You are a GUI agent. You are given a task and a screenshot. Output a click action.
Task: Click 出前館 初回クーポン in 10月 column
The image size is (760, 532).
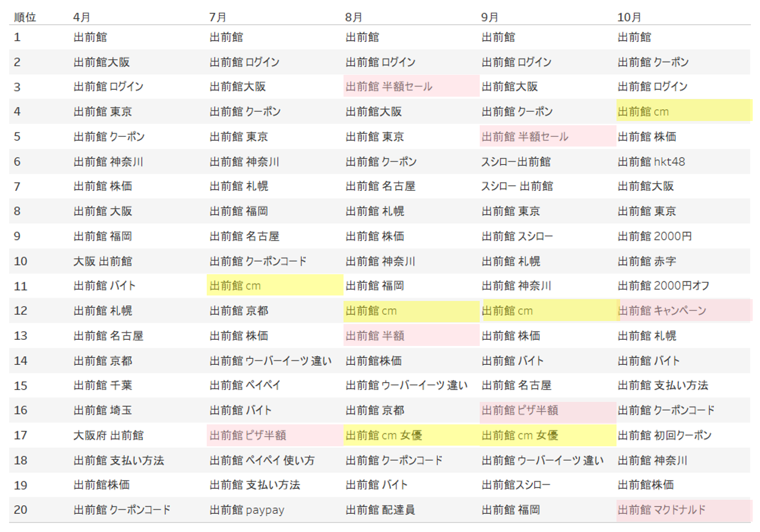click(665, 435)
